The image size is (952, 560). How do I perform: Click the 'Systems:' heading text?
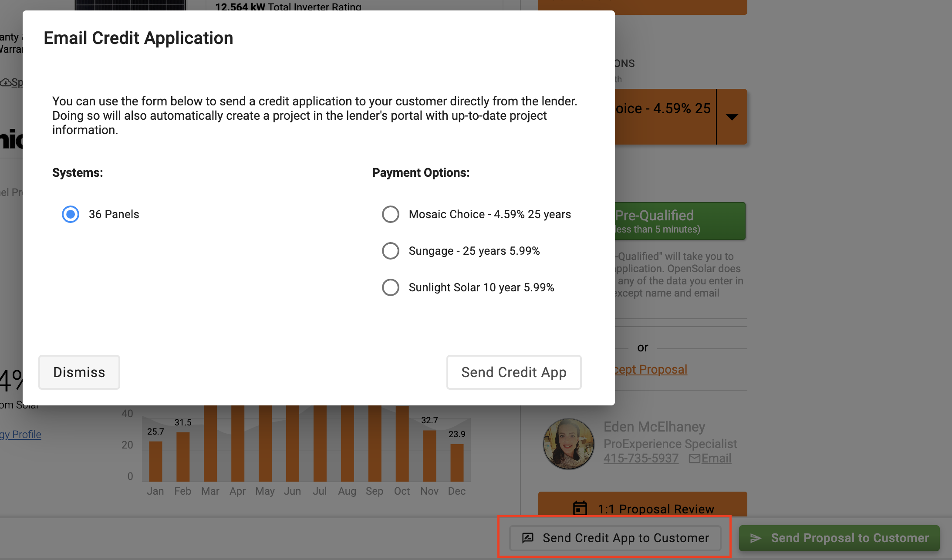78,172
